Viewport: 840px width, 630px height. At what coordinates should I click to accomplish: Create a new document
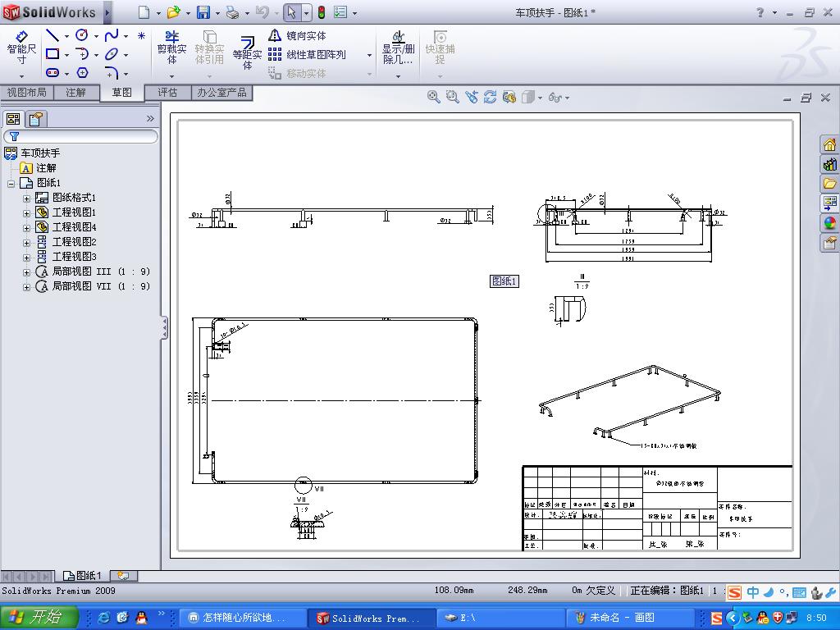(x=144, y=12)
